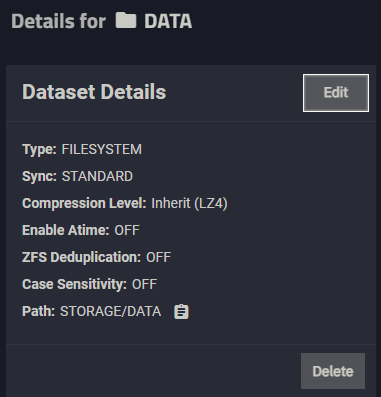Click the 'Compression Level:' label
The image size is (381, 397).
(x=84, y=203)
